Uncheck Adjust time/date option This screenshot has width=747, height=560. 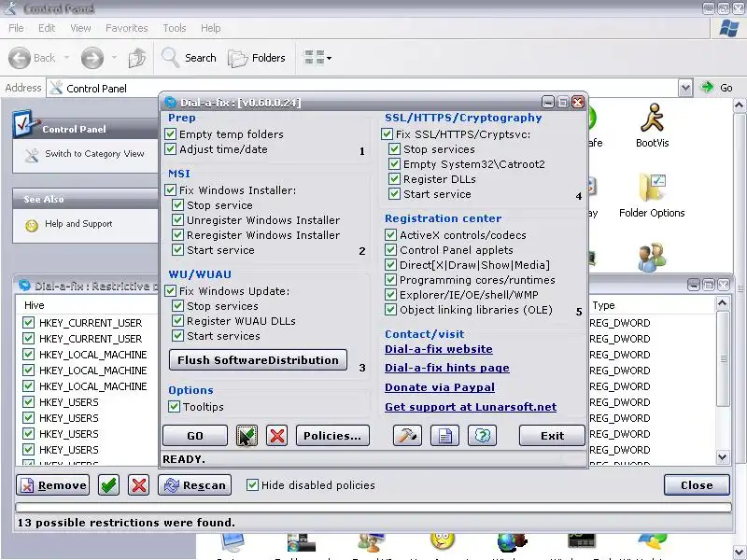point(171,149)
